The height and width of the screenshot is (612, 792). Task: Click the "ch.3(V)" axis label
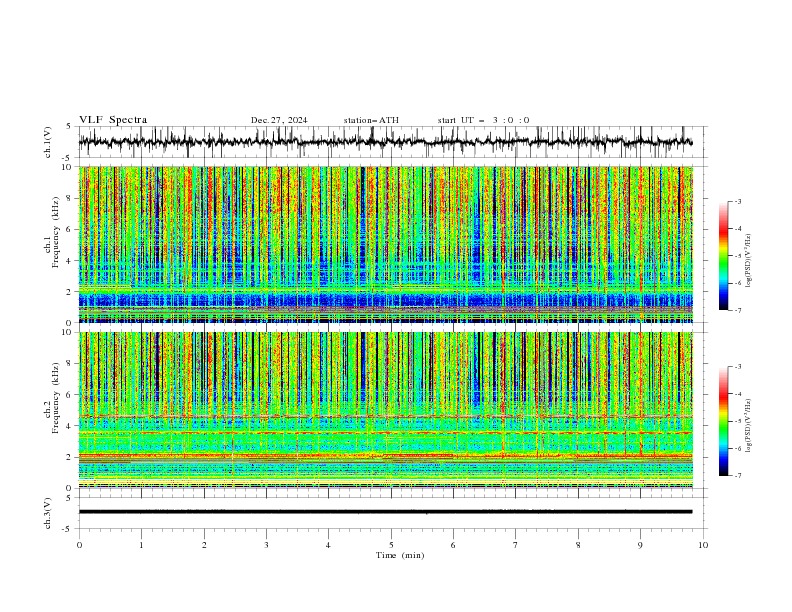(x=48, y=513)
